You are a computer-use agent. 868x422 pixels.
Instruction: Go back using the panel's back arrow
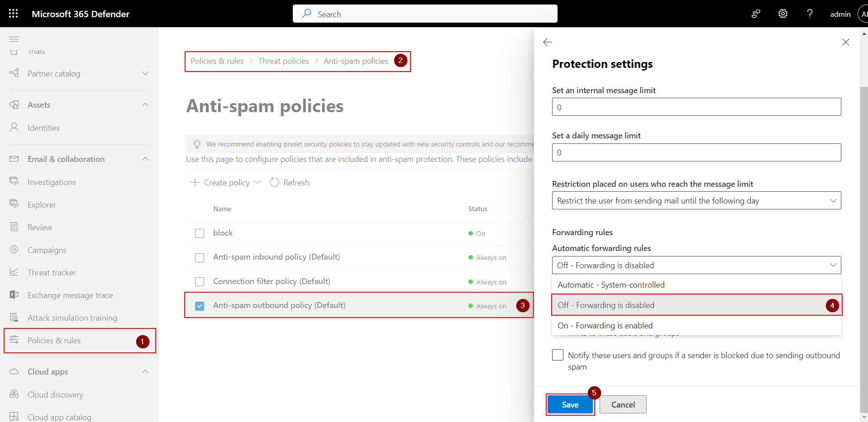548,42
